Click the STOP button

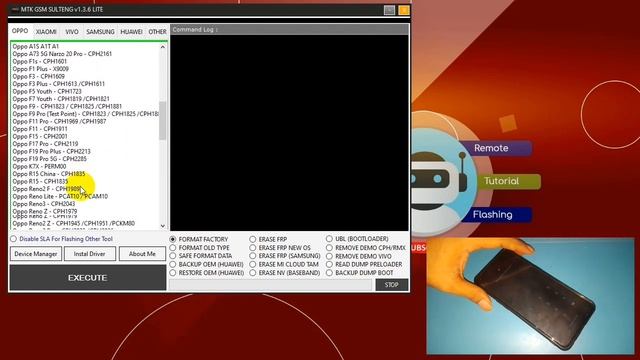(x=391, y=284)
